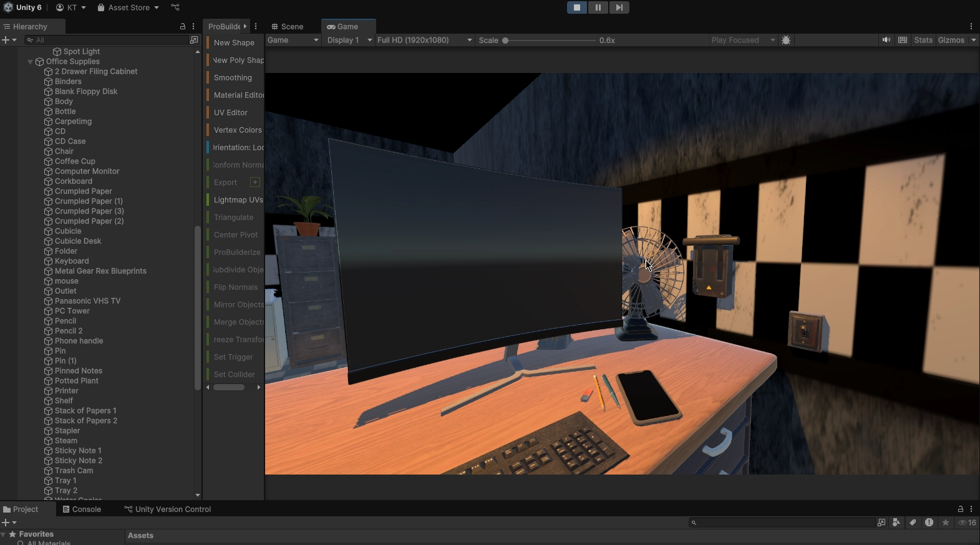Open the Unity Version Control tab

tap(168, 509)
